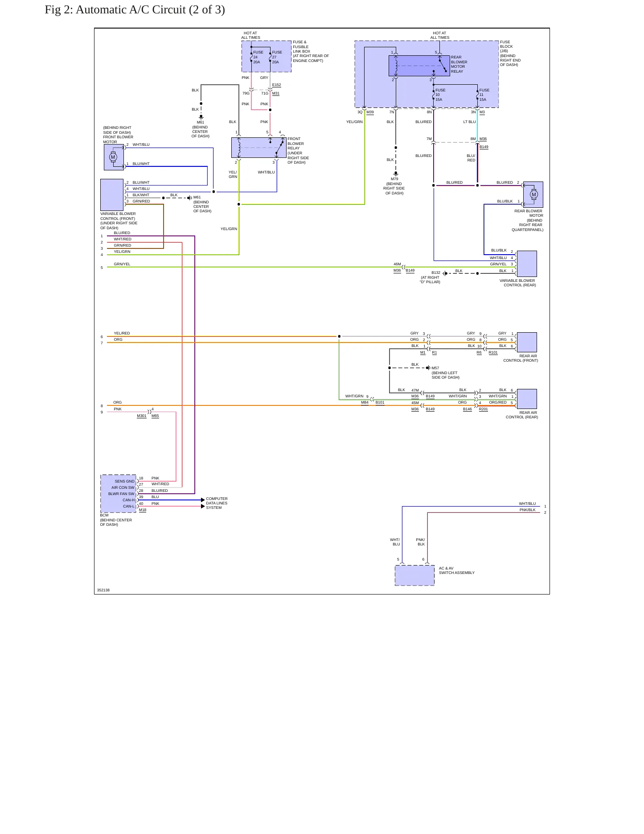Click connector label M65
This screenshot has width=644, height=834.
pos(155,416)
